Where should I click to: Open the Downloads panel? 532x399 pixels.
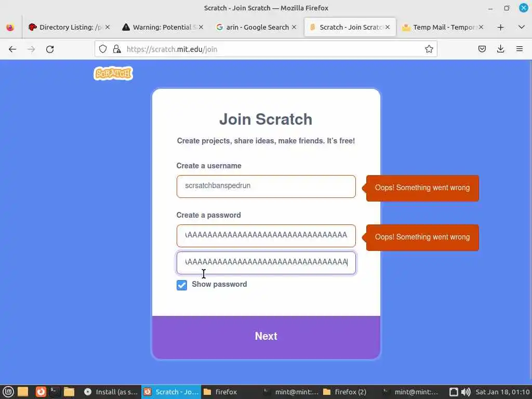click(x=500, y=49)
